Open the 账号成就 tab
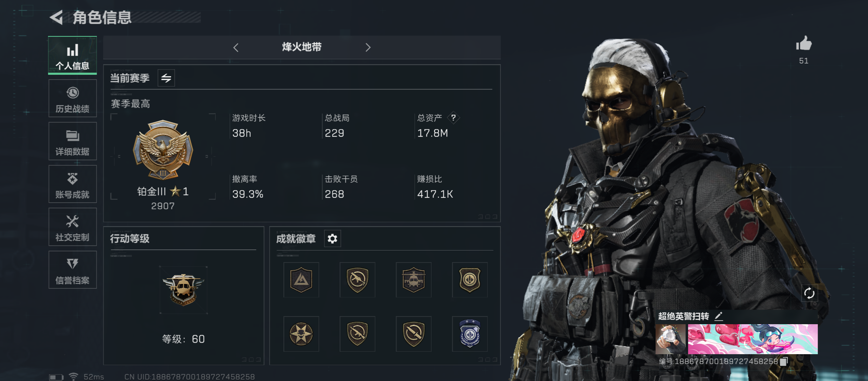The width and height of the screenshot is (868, 381). coord(73,184)
